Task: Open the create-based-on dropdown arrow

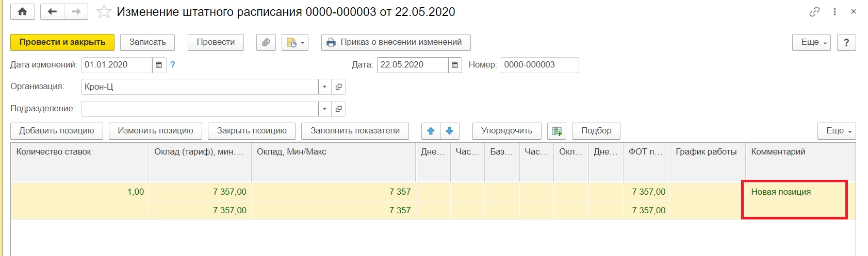Action: click(303, 43)
